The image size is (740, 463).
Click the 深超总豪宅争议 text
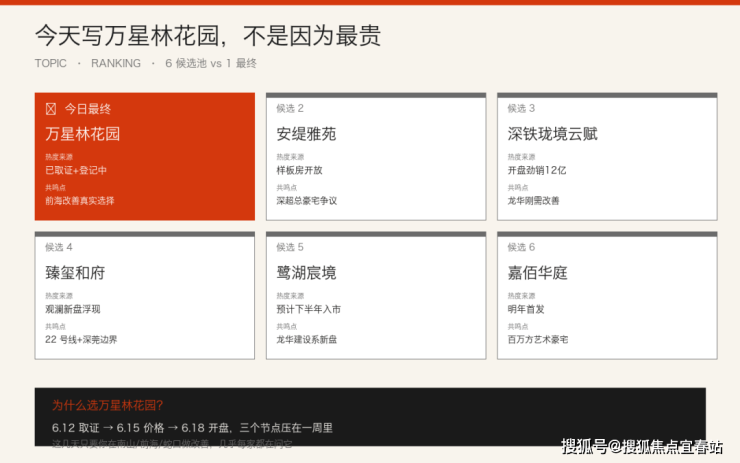tap(307, 201)
